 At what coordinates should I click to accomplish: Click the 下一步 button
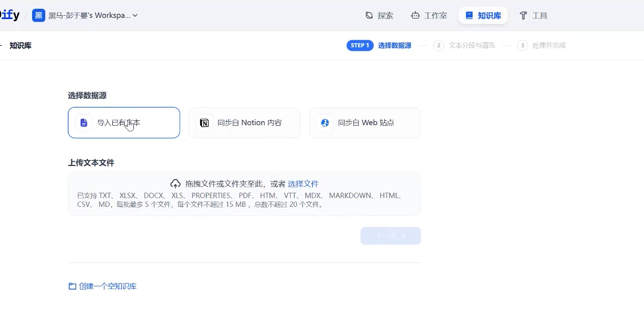390,236
